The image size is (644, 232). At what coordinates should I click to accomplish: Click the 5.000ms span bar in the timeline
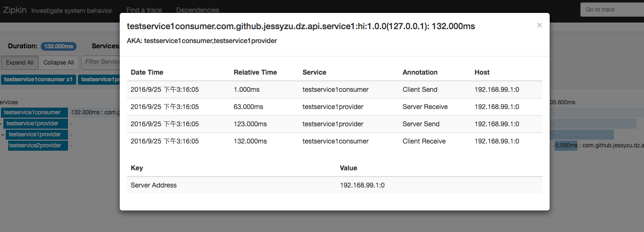566,145
